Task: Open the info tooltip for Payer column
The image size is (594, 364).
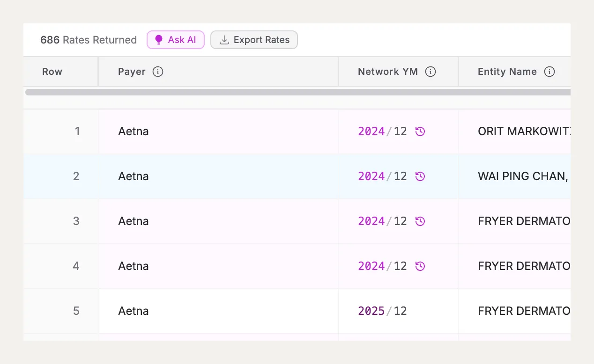Action: pos(158,72)
